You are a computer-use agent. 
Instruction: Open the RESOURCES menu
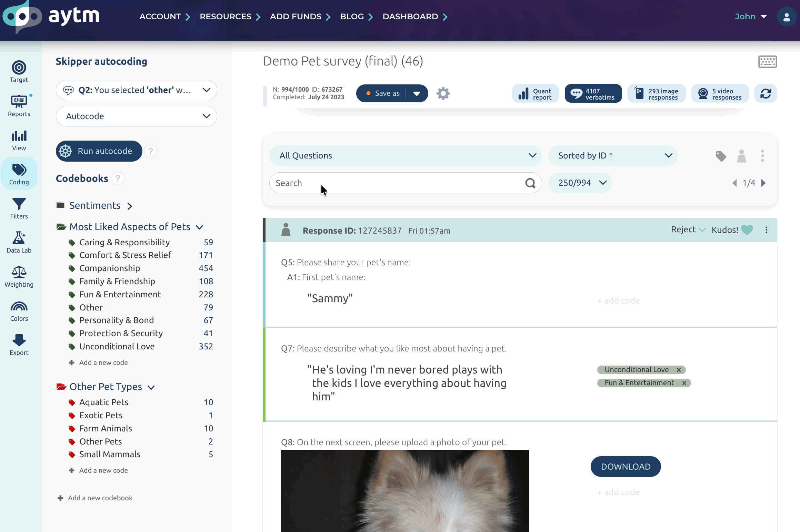(230, 17)
